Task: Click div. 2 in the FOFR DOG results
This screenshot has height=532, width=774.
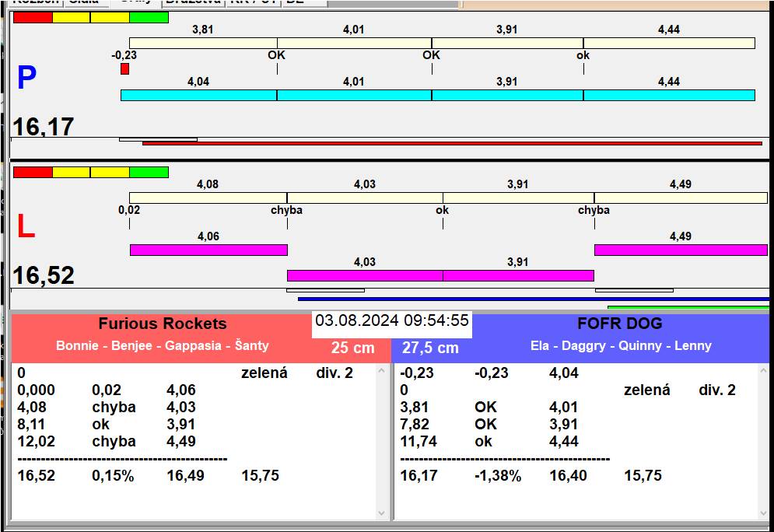Action: 717,390
